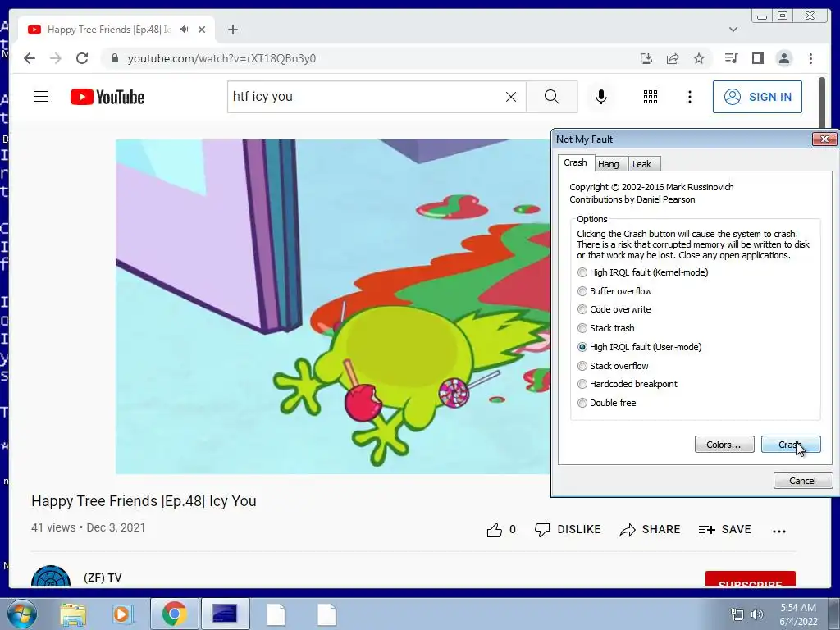Click the address bar URL

point(221,58)
